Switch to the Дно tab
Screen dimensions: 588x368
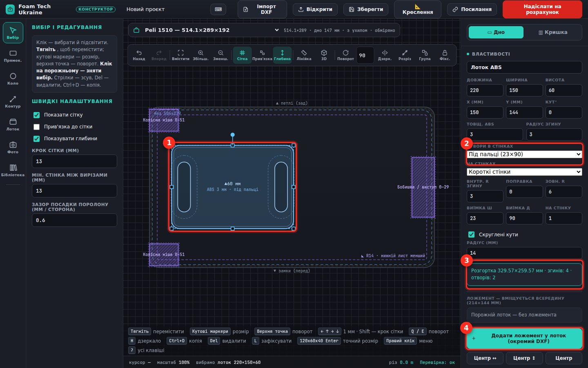496,32
